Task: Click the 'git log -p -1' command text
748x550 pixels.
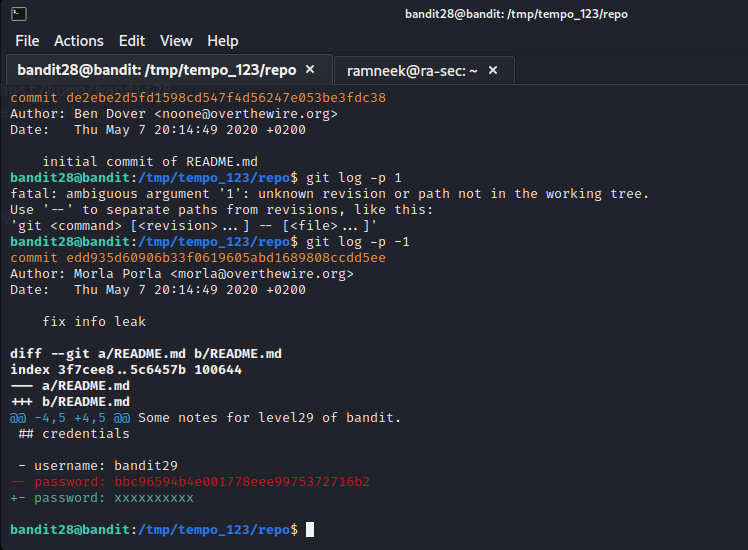Action: [358, 242]
